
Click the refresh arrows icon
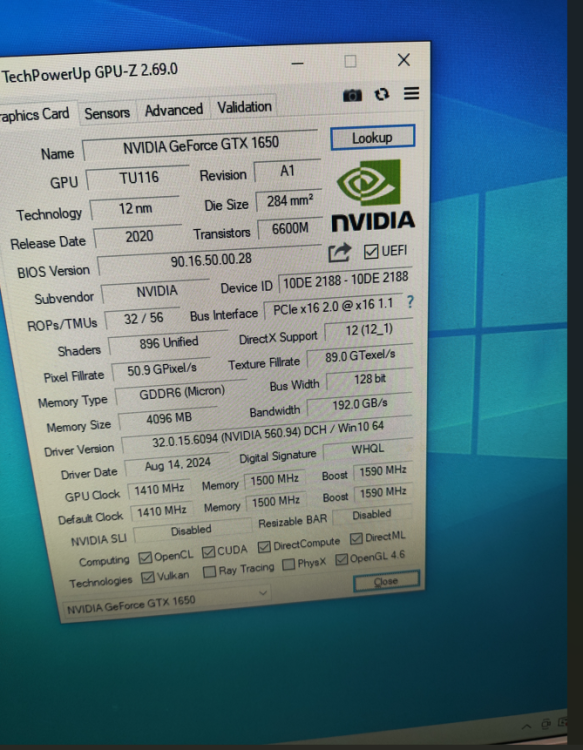coord(382,94)
